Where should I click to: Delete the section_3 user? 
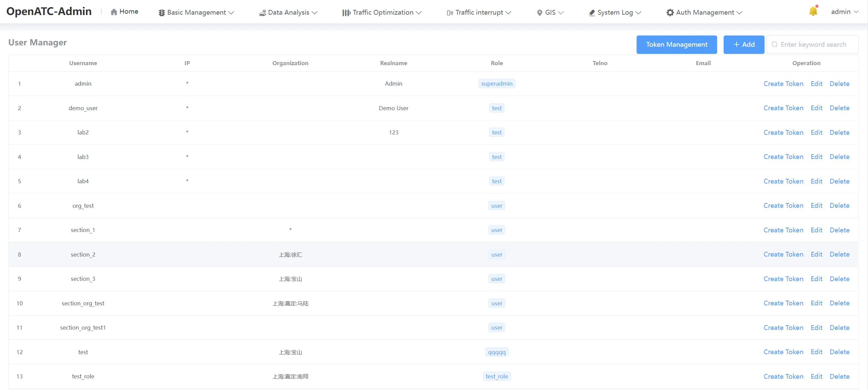tap(839, 279)
